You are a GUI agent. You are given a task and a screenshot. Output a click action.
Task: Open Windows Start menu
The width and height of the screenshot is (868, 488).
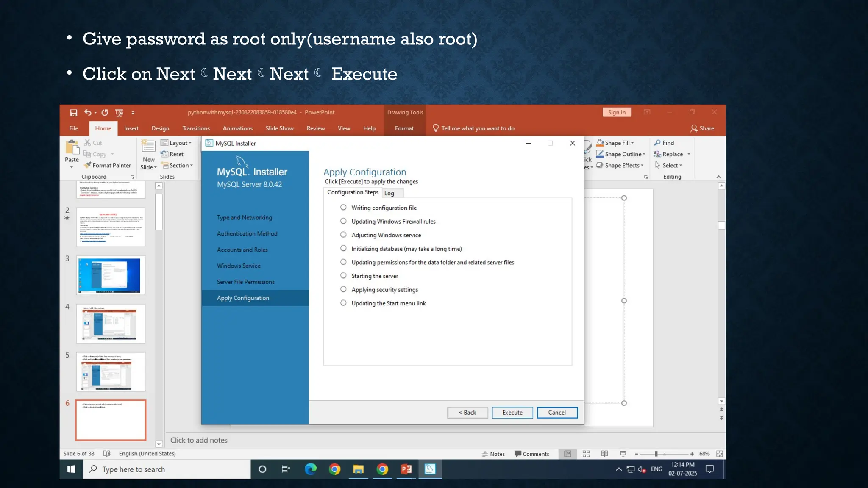click(71, 469)
